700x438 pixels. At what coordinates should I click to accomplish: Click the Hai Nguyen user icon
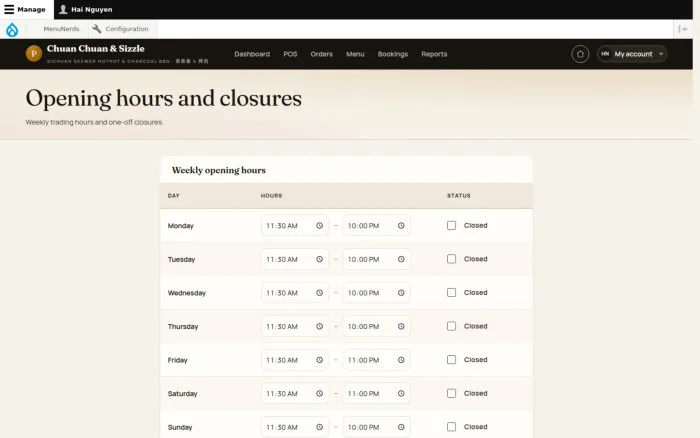click(x=63, y=9)
